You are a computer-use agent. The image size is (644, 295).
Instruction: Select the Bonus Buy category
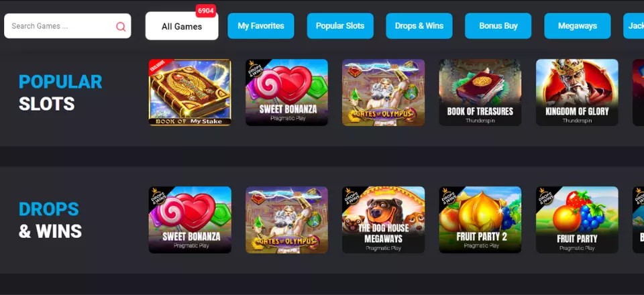pyautogui.click(x=498, y=26)
